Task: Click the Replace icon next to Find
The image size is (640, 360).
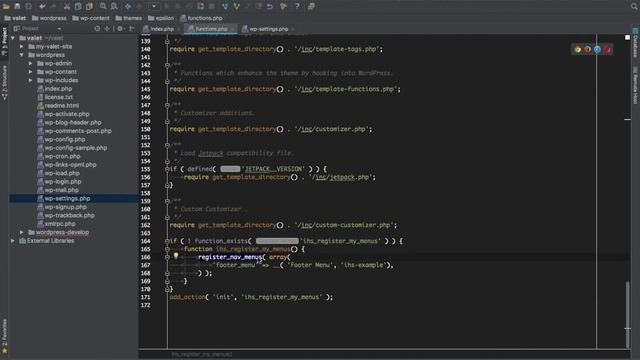Action: [114, 7]
